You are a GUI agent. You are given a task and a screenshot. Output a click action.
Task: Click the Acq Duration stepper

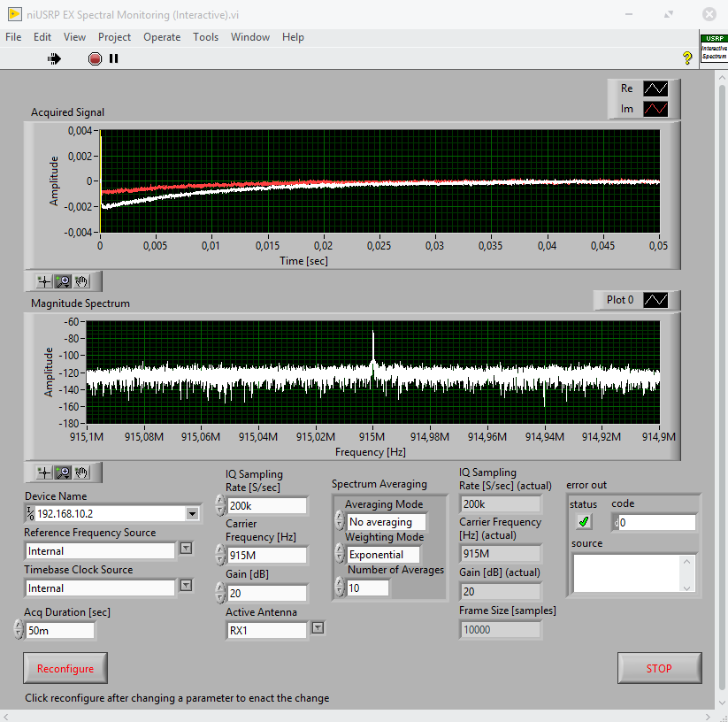point(19,630)
